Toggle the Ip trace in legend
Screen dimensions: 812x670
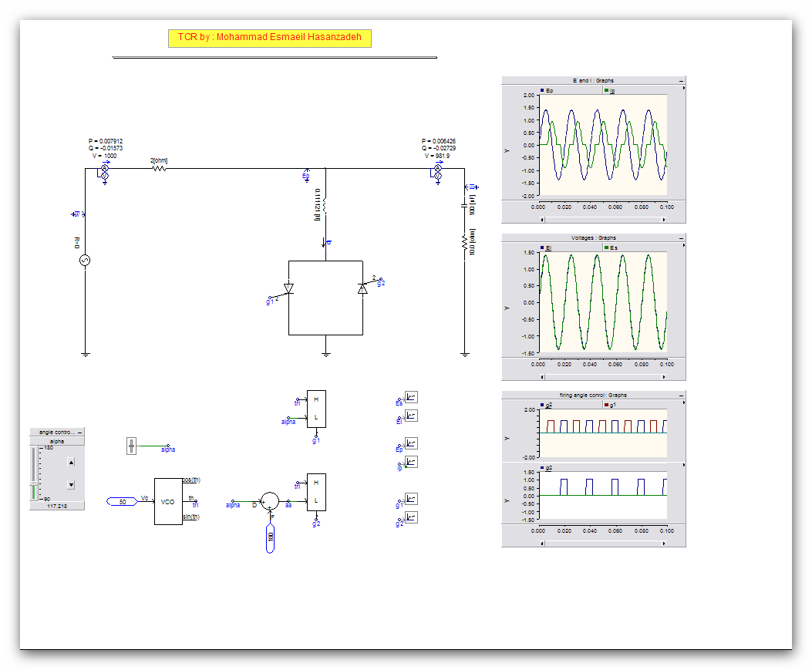coord(609,91)
